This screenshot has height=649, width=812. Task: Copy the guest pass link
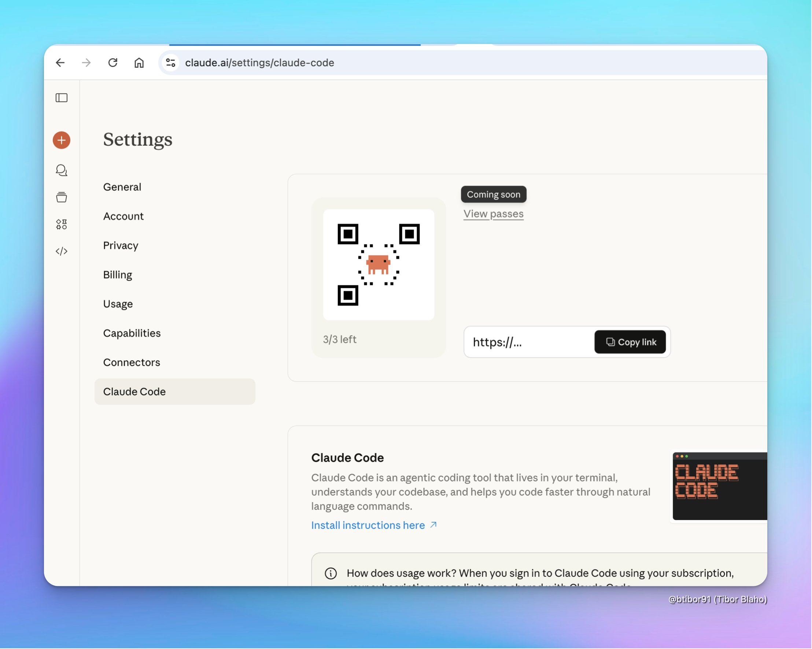pyautogui.click(x=630, y=342)
